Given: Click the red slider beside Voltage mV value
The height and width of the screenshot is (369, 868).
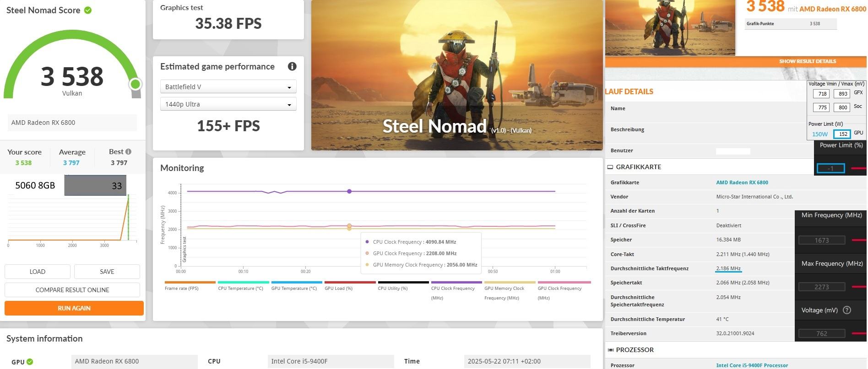Looking at the screenshot, I should click(858, 333).
